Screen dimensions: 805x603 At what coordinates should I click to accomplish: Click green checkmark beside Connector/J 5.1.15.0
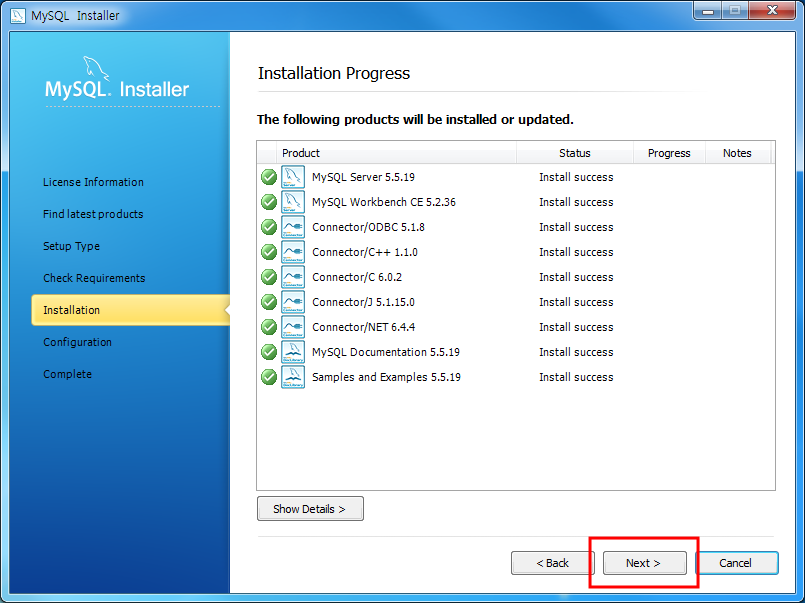pyautogui.click(x=269, y=302)
